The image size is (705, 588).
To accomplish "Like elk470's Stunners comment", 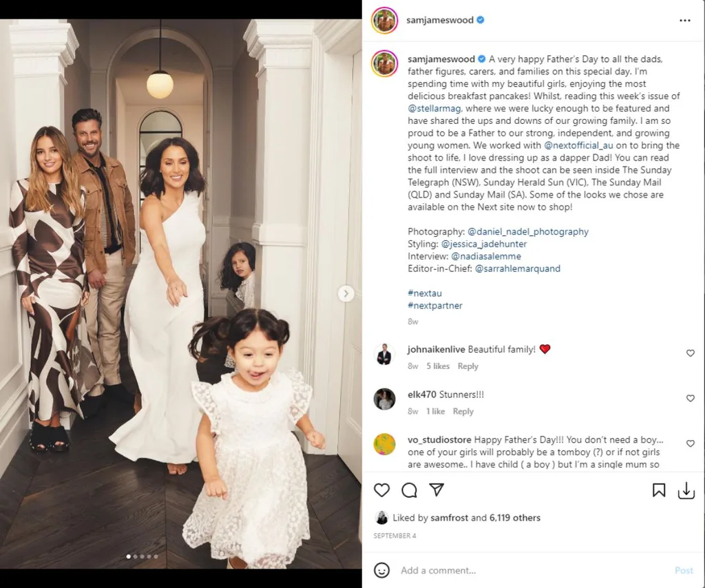I will click(x=690, y=398).
